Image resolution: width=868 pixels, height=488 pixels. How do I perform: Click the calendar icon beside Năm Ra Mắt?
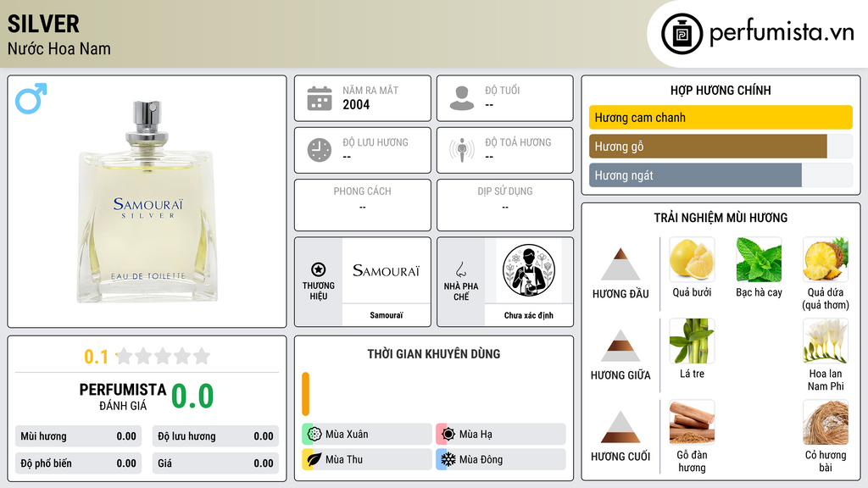pos(320,98)
